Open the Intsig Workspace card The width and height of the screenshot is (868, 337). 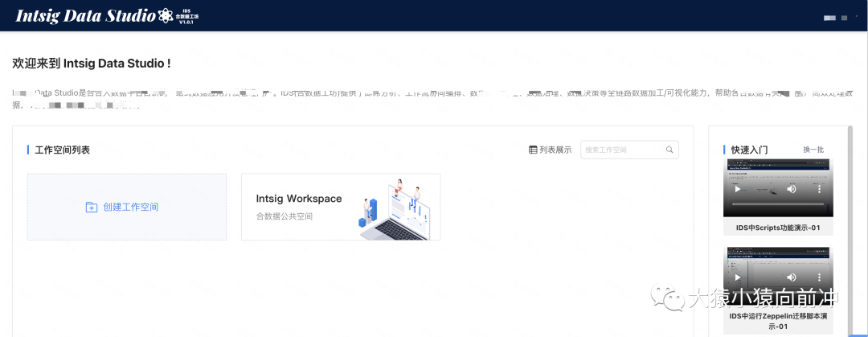click(x=340, y=207)
